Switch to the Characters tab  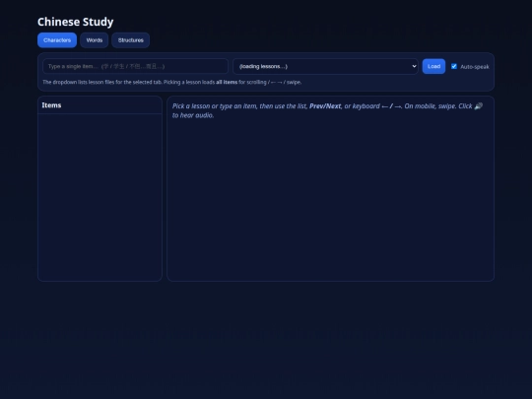tap(57, 40)
